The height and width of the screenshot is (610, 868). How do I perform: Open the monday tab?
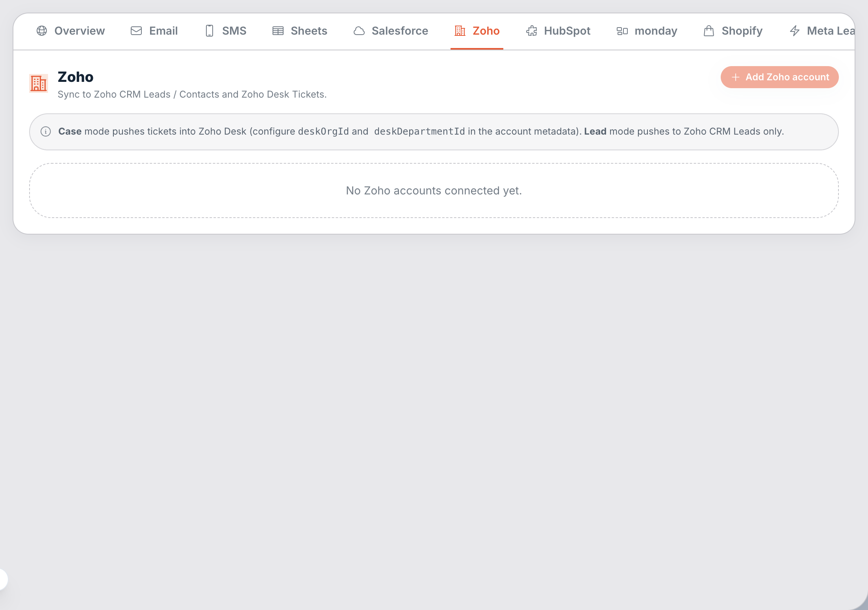(647, 31)
